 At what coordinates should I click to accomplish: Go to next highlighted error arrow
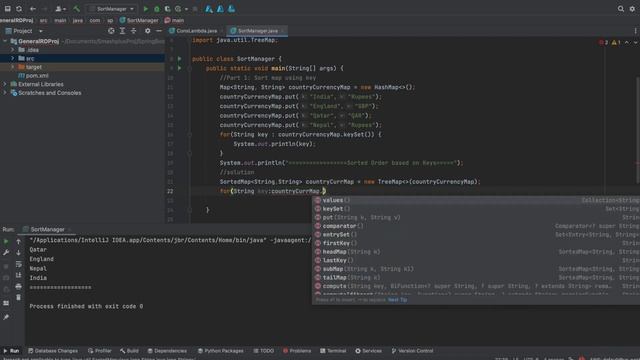point(636,42)
